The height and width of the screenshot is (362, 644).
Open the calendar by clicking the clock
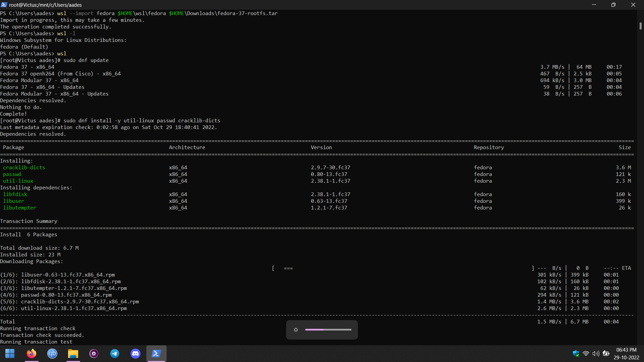point(626,354)
